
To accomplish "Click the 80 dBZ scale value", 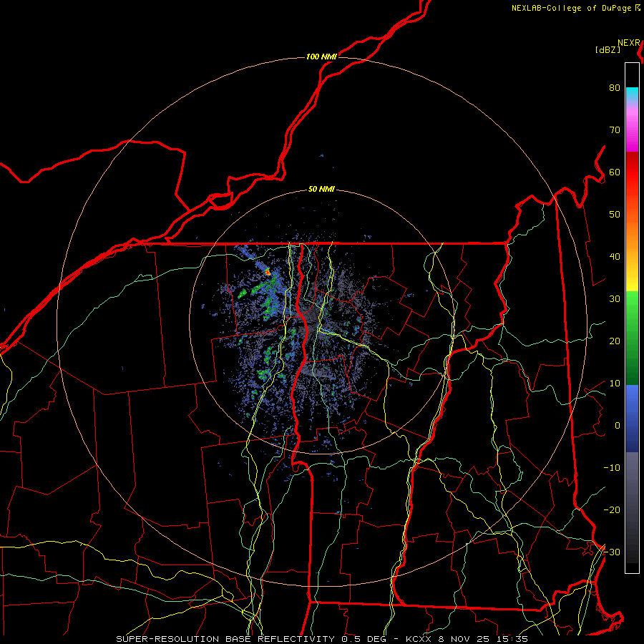I will click(615, 88).
